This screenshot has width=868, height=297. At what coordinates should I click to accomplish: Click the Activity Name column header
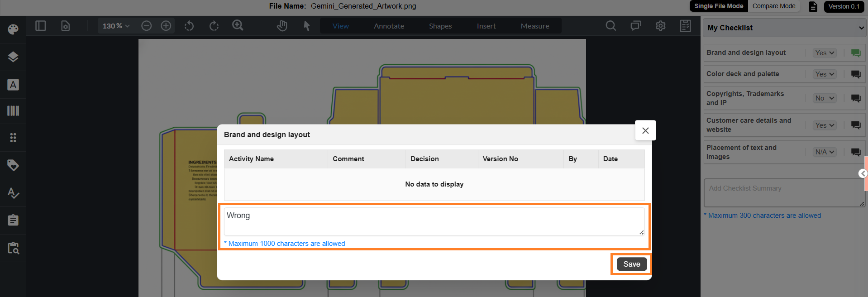276,159
